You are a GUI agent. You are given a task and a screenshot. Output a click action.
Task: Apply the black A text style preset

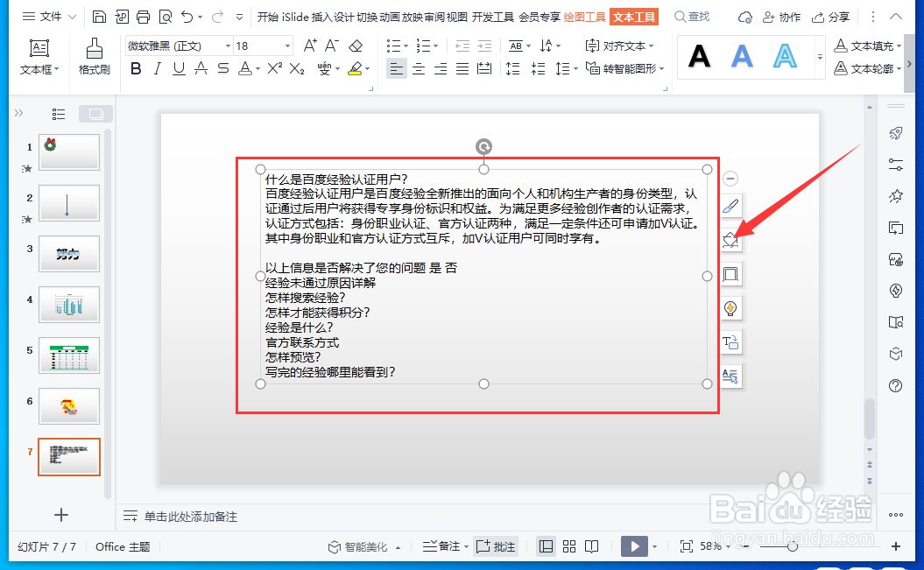(x=700, y=57)
